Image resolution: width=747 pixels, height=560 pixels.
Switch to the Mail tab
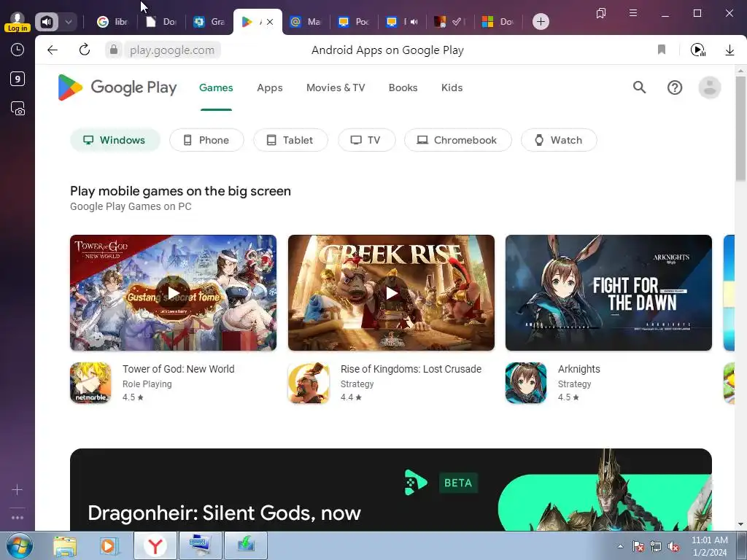tap(306, 21)
